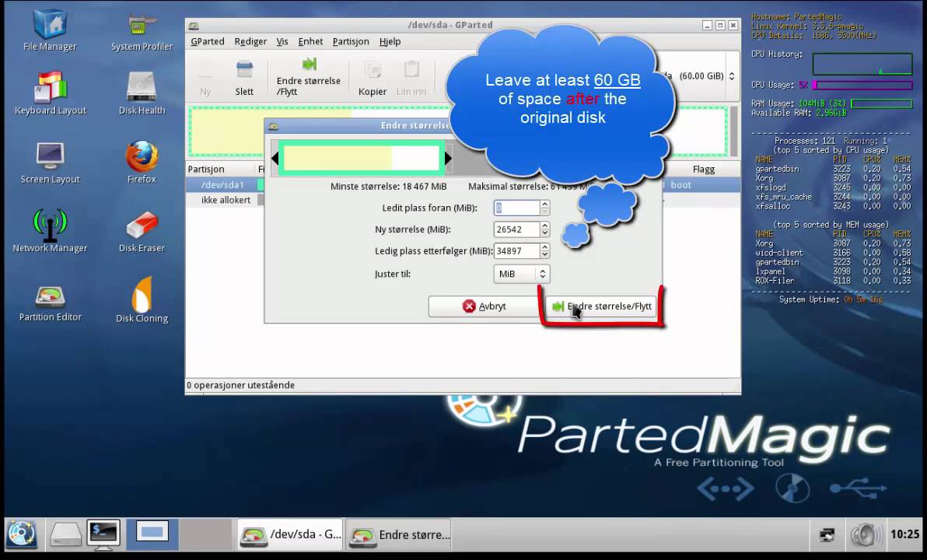927x560 pixels.
Task: Select the /dev/sda1 partition row
Action: pos(463,185)
